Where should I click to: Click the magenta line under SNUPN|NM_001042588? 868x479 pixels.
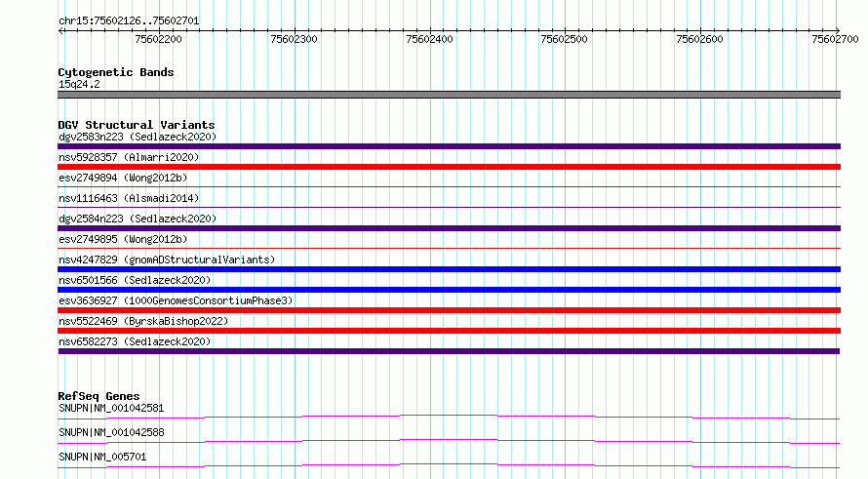coord(449,441)
